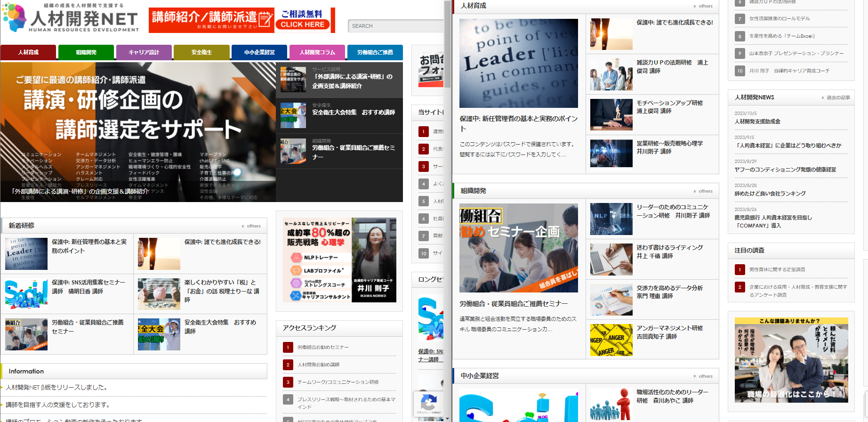868x422 pixels.
Task: Open the 中小企業経営 navigation tab
Action: tap(259, 52)
